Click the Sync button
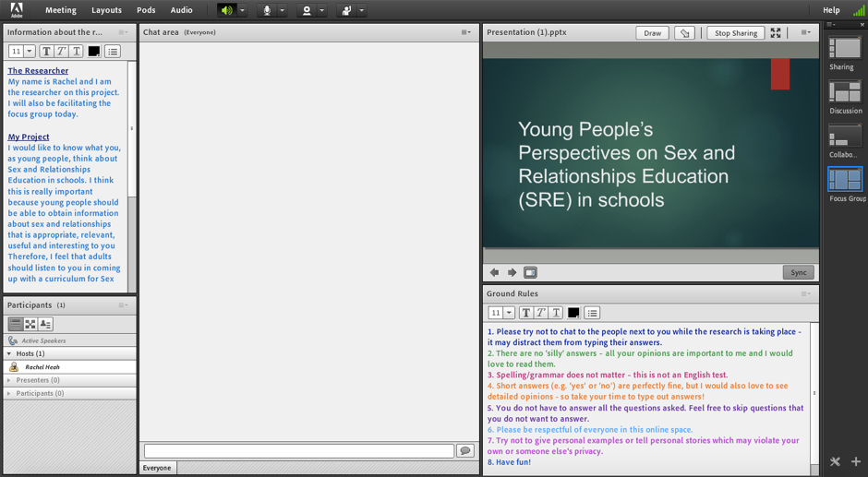Screen dimensions: 868x477 tap(798, 272)
